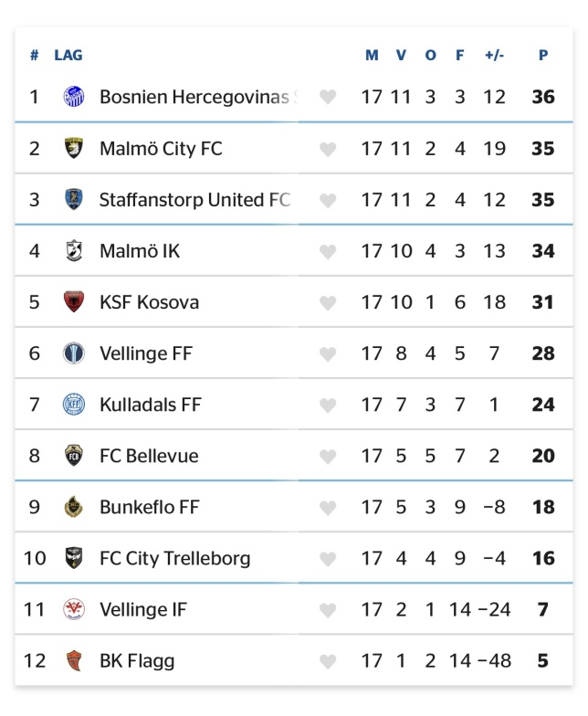Click the Kulladals FF round badge

pyautogui.click(x=74, y=404)
